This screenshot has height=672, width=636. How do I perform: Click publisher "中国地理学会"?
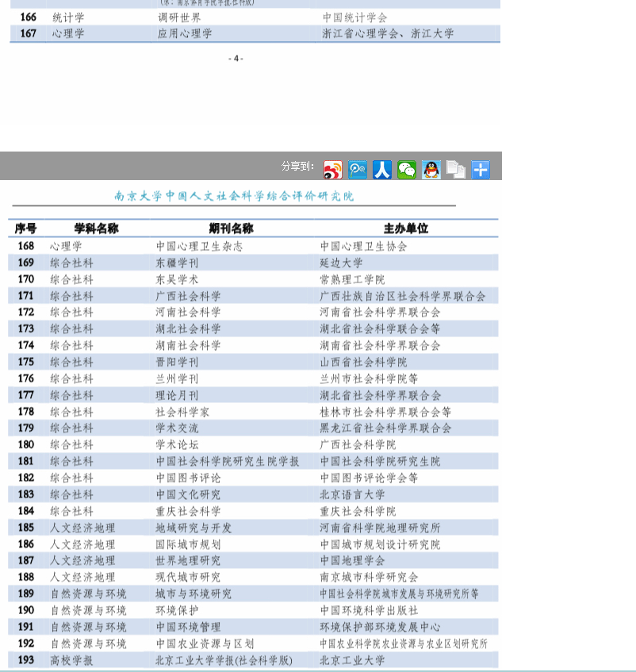[x=352, y=561]
